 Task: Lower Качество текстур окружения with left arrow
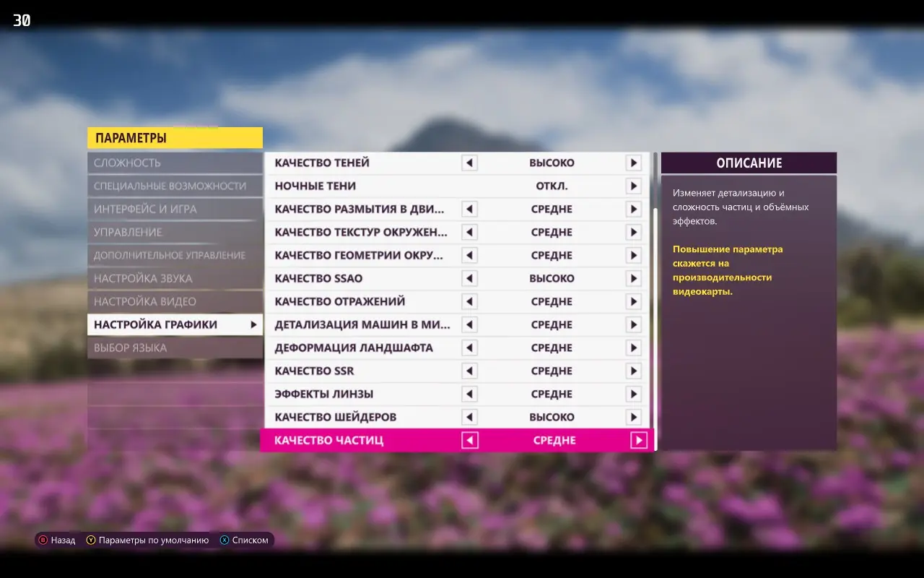470,232
